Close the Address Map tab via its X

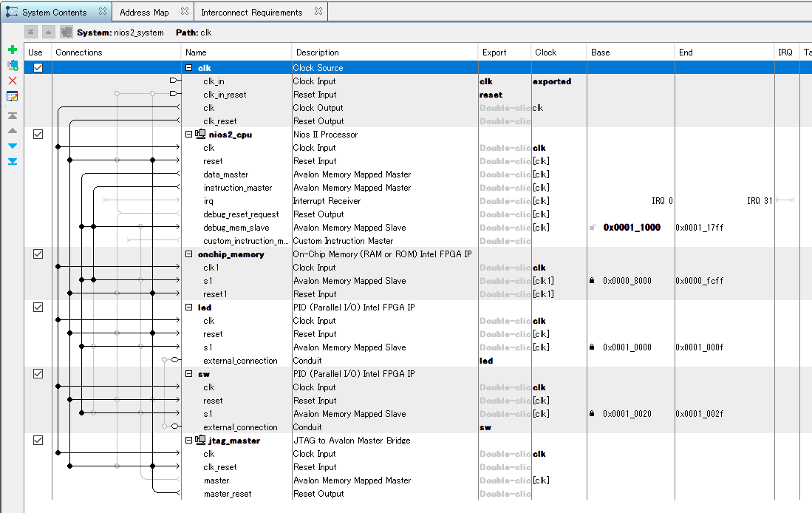point(185,12)
